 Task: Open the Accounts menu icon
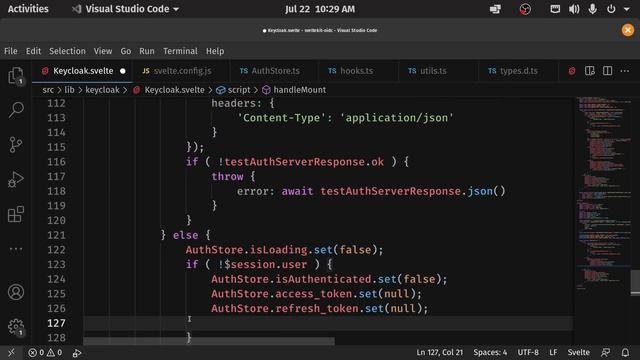pyautogui.click(x=16, y=292)
